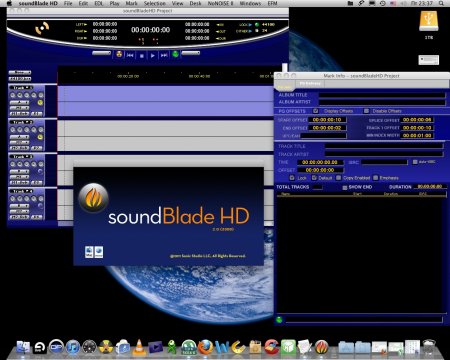Open the Zoom popup above the track headers
The height and width of the screenshot is (360, 450).
click(20, 72)
